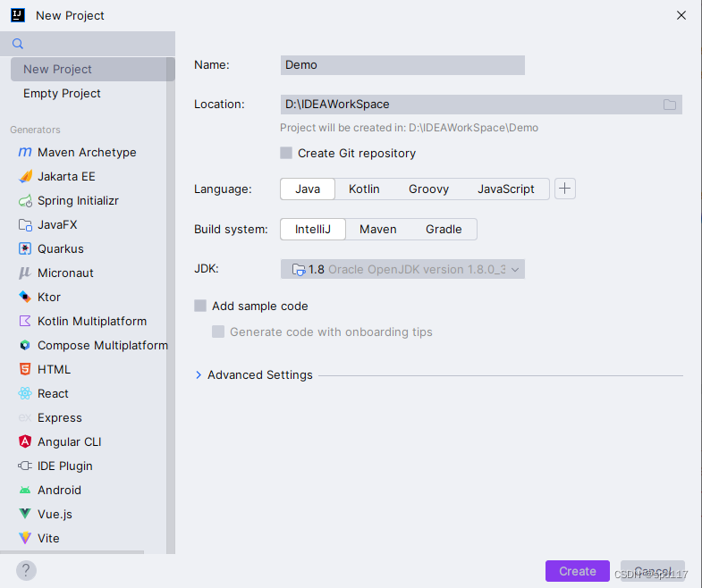The width and height of the screenshot is (702, 588).
Task: Enable Create Git repository checkbox
Action: [x=286, y=153]
